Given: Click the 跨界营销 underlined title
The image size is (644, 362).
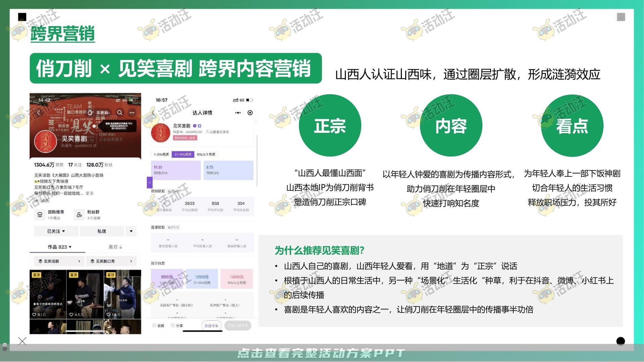Looking at the screenshot, I should (x=63, y=34).
